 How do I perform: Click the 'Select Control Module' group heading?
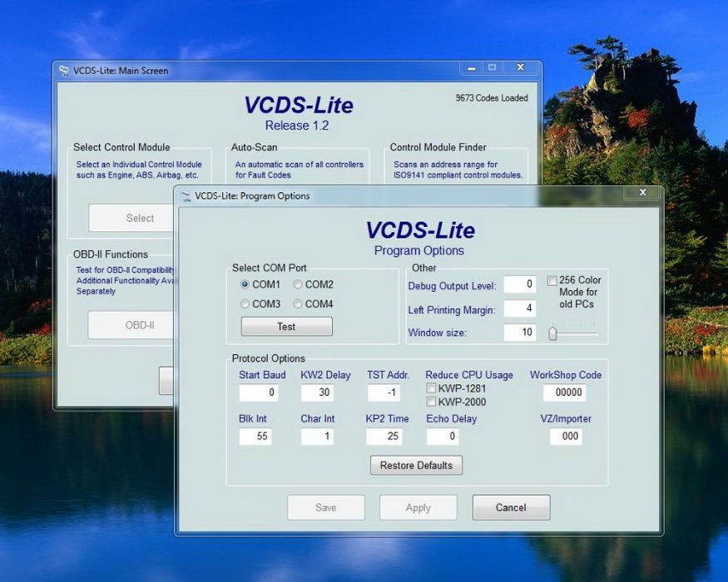point(121,147)
